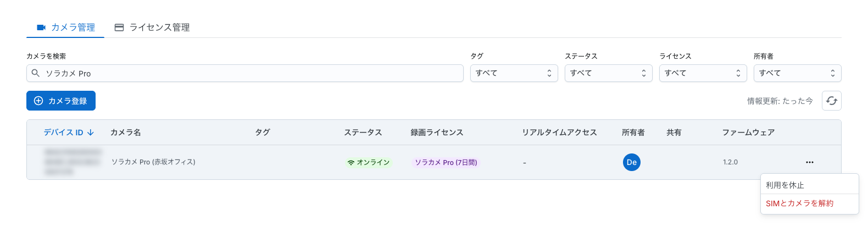Open the ライセンス管理 tab
This screenshot has height=231, width=868.
152,28
